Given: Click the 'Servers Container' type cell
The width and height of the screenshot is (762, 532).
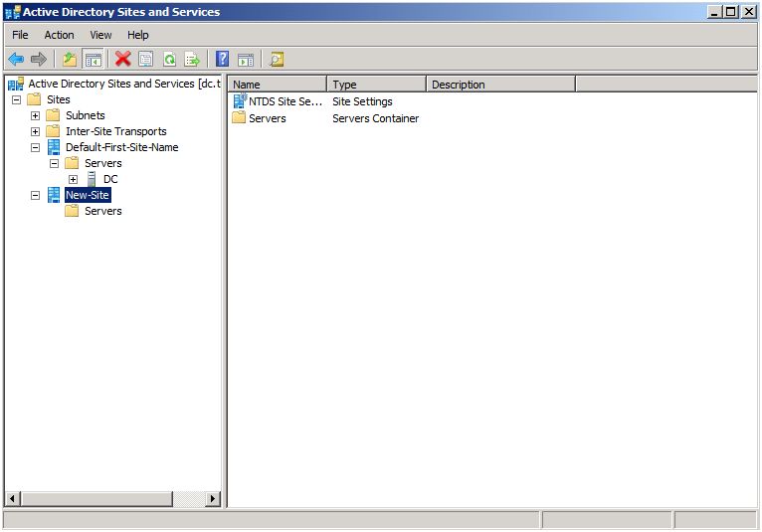Looking at the screenshot, I should coord(376,118).
